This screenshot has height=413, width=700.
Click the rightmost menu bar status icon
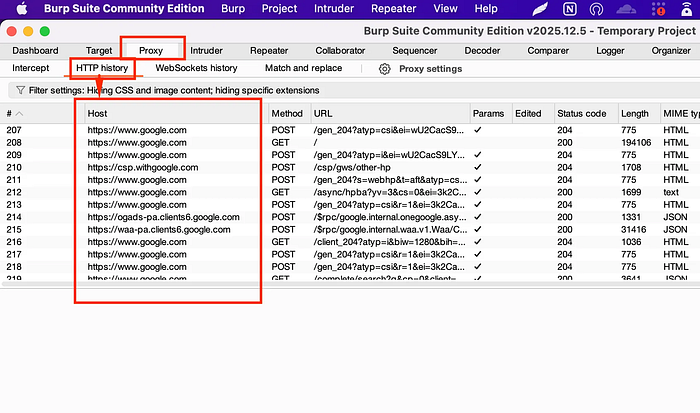pos(687,9)
